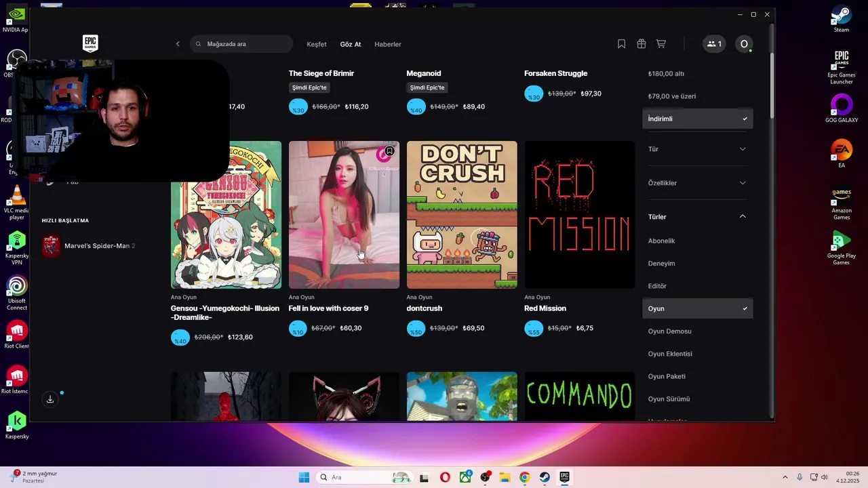Open File Explorer from taskbar
Screen dimensions: 868x488
tap(505, 477)
